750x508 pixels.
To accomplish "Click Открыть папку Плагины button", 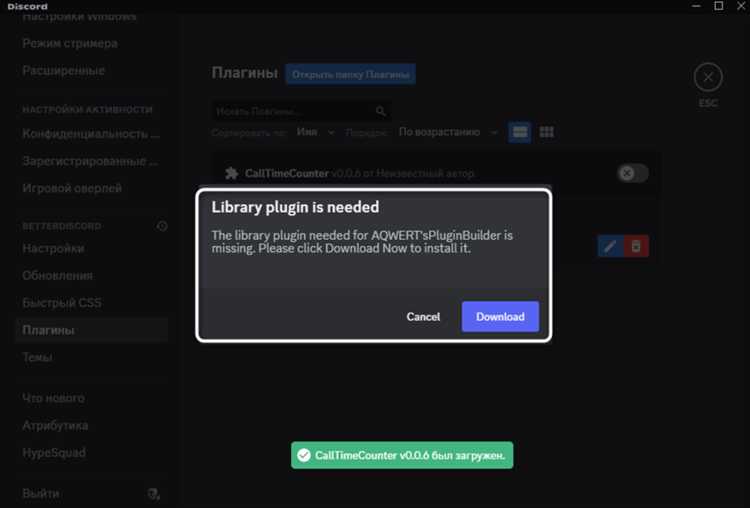I will (x=351, y=75).
